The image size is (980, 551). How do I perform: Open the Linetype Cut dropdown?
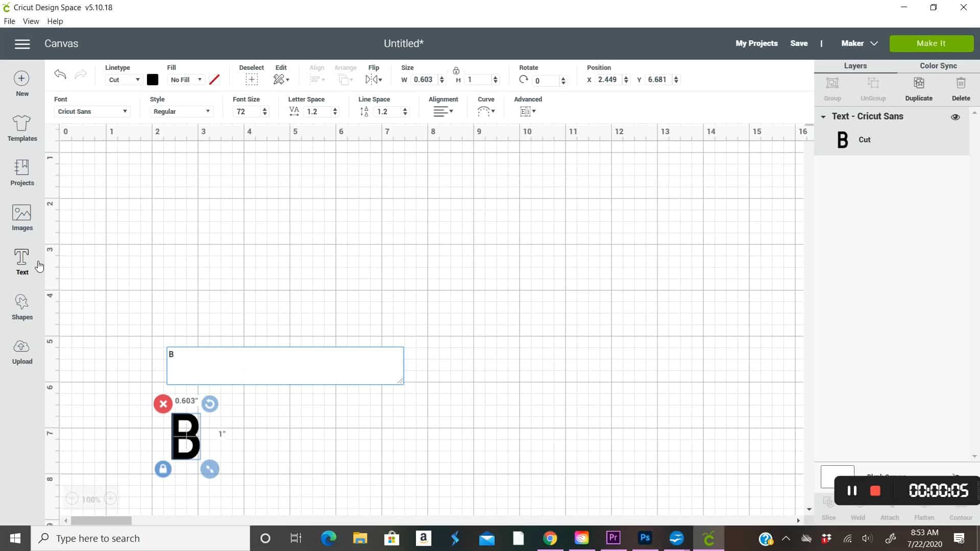click(x=124, y=80)
